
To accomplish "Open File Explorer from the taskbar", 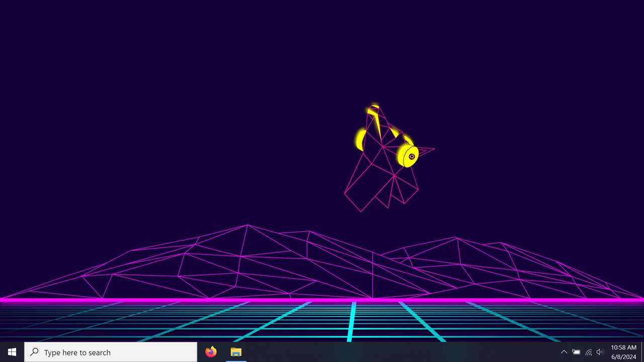I will point(236,352).
